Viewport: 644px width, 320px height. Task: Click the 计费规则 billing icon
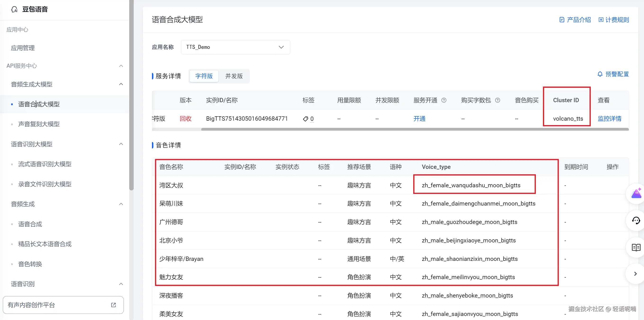[x=601, y=19]
